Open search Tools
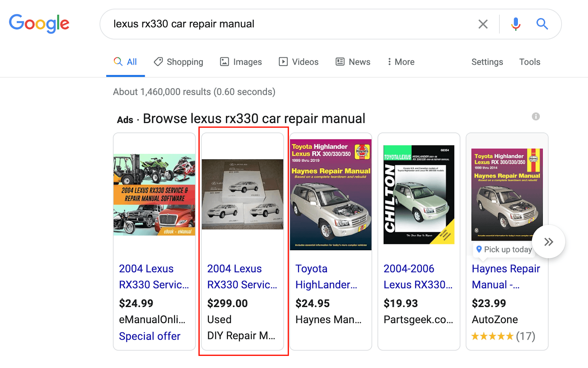Image resolution: width=588 pixels, height=368 pixels. point(530,62)
